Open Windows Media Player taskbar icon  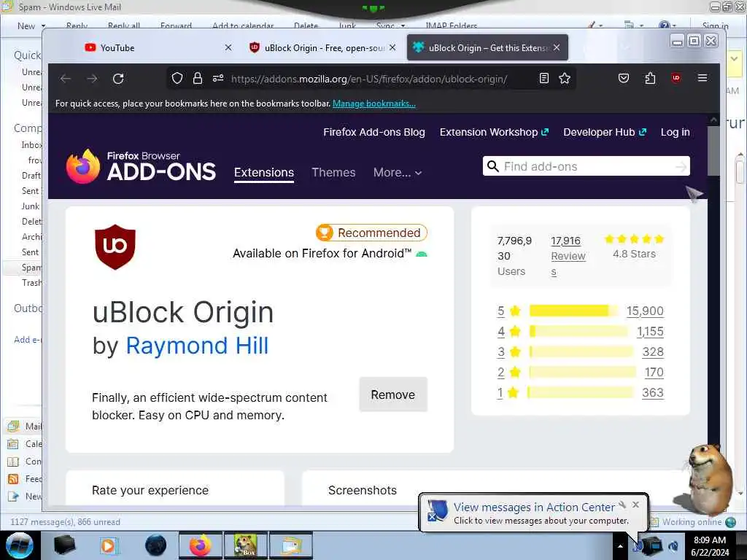[108, 545]
